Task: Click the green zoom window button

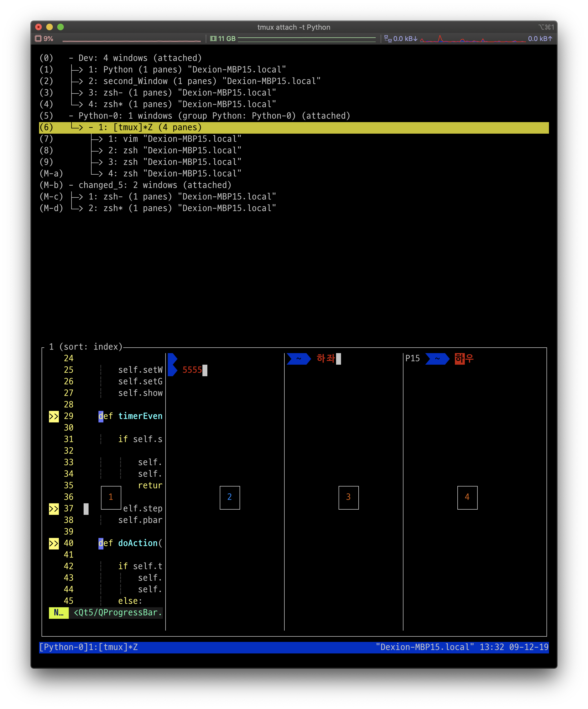Action: [61, 27]
